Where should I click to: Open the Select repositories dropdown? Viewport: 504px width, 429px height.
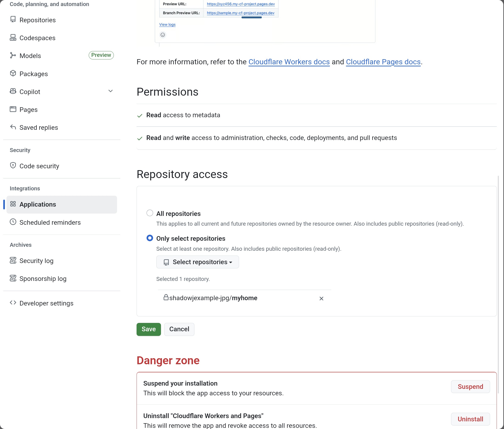197,262
